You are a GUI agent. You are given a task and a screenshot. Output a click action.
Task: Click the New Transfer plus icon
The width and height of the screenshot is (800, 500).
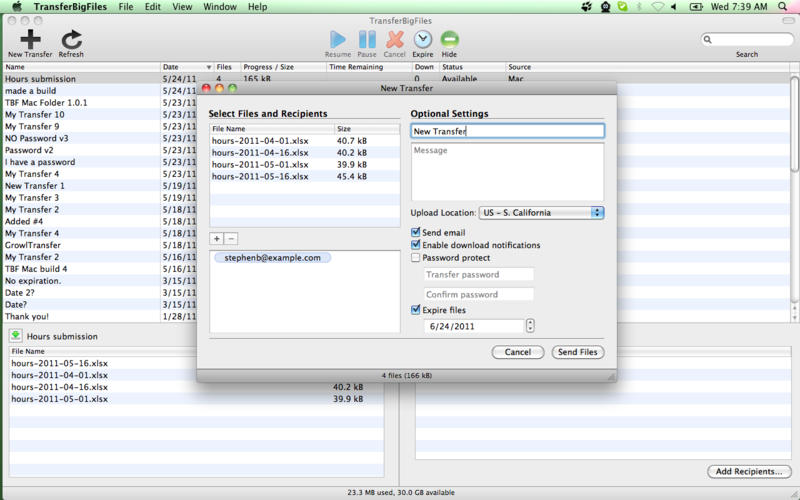[x=30, y=39]
